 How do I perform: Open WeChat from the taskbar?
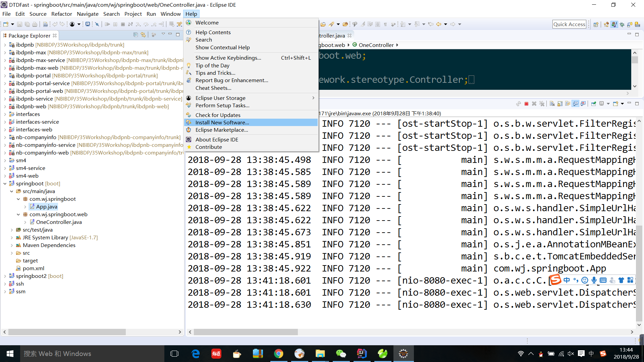(341, 354)
